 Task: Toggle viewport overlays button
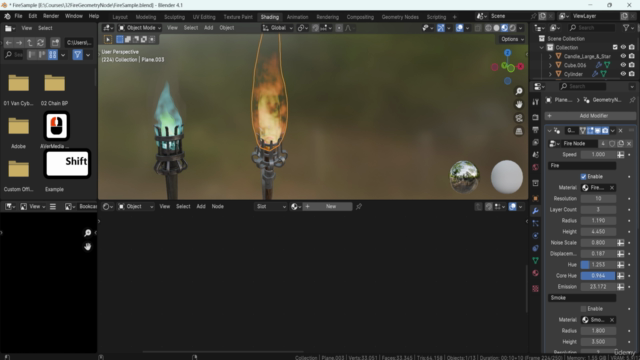coord(460,28)
